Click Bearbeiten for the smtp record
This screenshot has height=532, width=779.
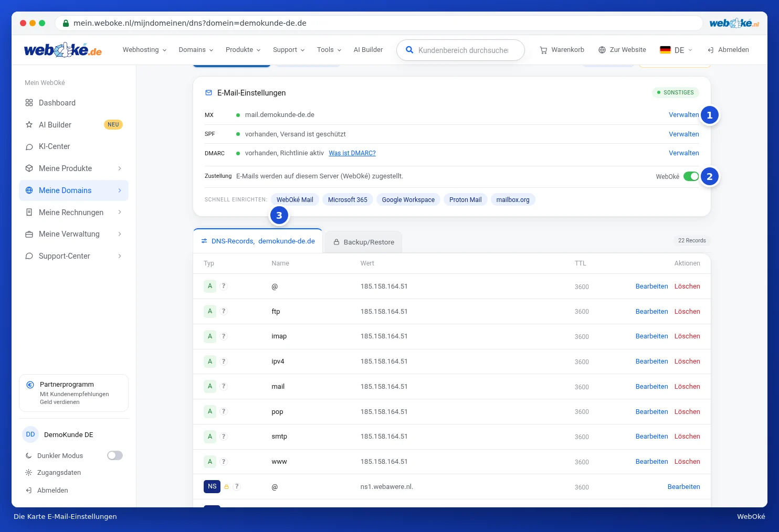[x=651, y=437]
